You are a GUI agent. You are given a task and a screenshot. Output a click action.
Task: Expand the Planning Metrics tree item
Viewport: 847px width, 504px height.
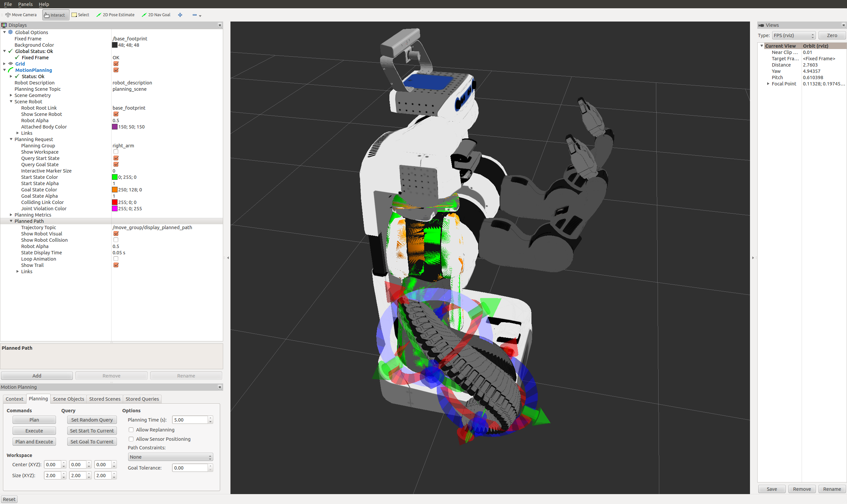(11, 215)
